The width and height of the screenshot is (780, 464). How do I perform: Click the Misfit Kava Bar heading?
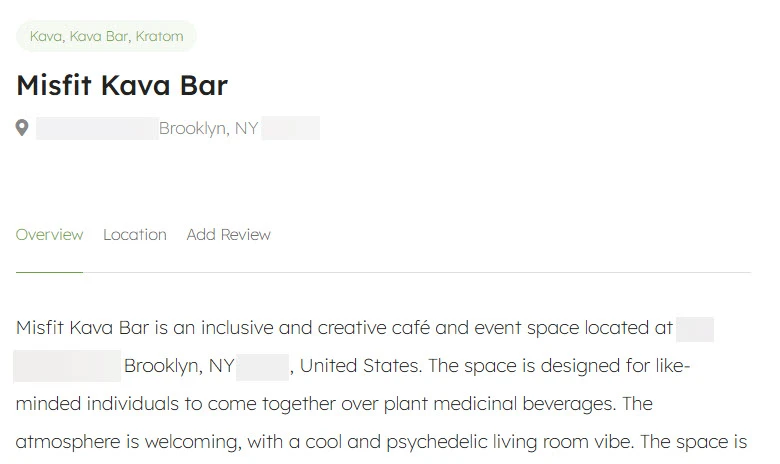pos(122,85)
